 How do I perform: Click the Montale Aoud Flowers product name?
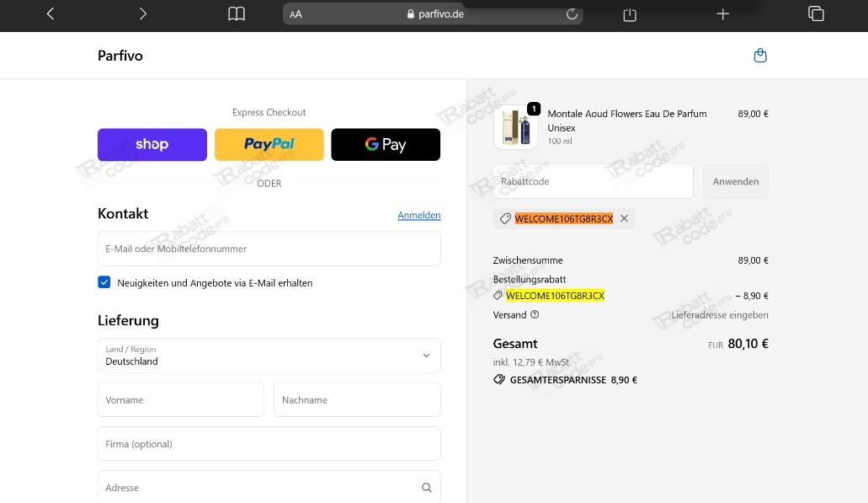pos(626,120)
